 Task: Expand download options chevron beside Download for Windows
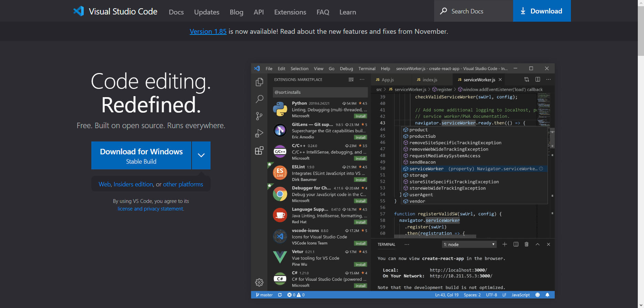pos(201,155)
